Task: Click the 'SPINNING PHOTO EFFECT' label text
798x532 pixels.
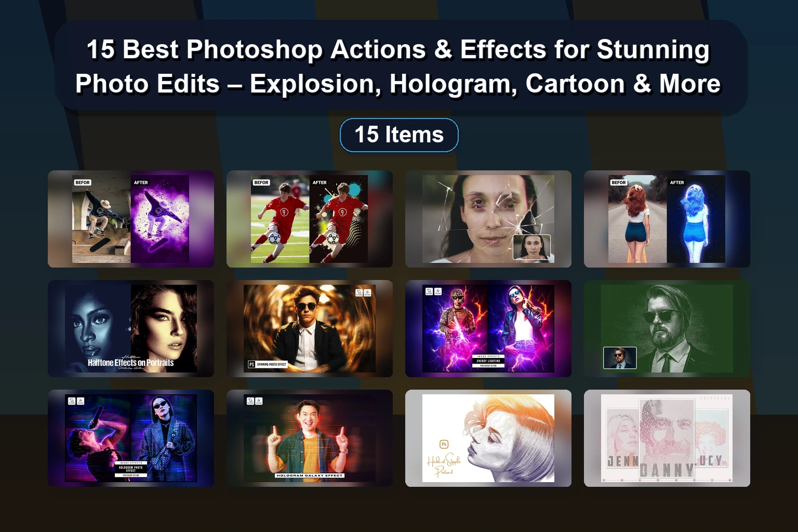Action: click(x=272, y=365)
